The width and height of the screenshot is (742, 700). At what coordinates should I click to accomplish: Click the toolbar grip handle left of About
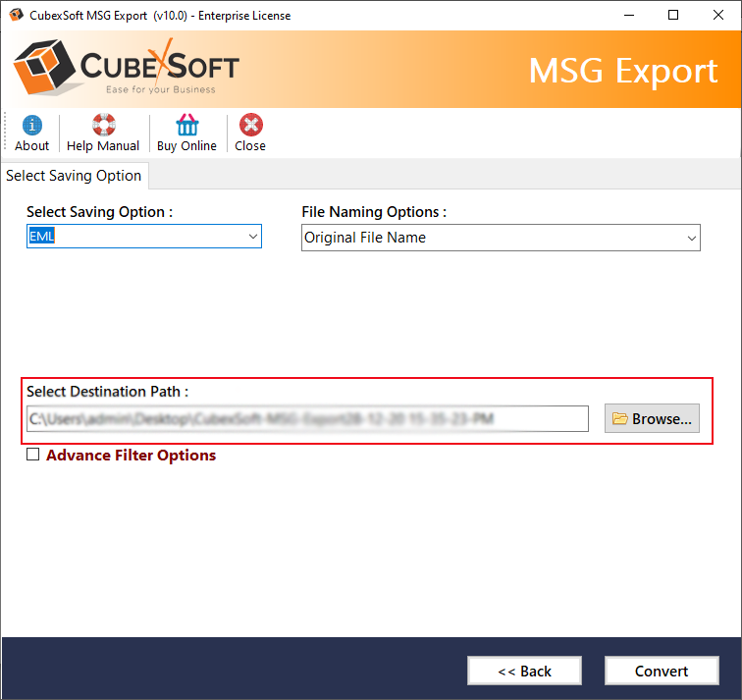coord(5,133)
